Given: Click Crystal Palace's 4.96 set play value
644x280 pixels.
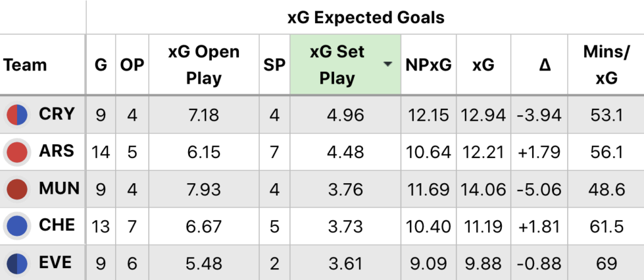Looking at the screenshot, I should [x=345, y=115].
